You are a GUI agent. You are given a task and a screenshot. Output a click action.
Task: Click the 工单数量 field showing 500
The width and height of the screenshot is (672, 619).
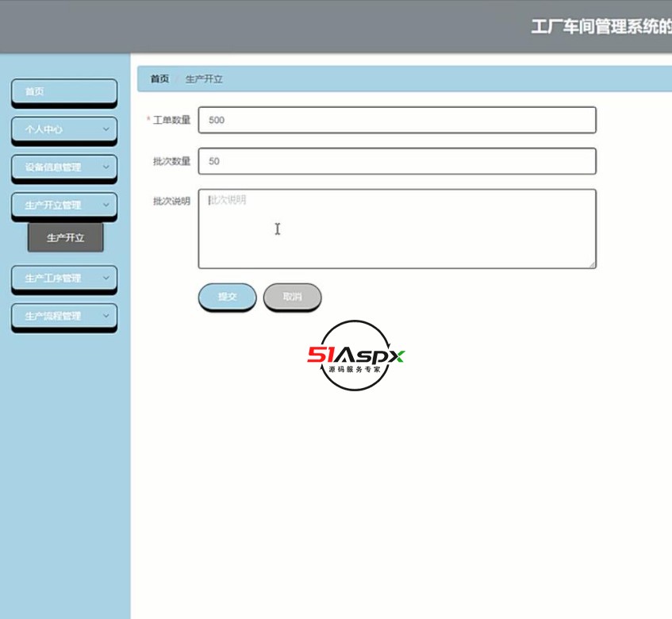[x=397, y=120]
